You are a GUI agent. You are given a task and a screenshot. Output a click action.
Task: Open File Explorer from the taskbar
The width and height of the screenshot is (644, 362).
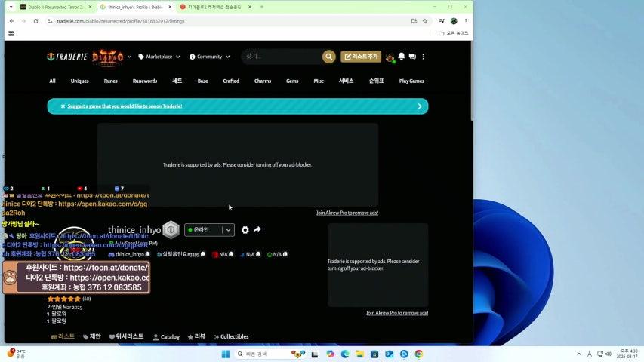[x=359, y=354]
